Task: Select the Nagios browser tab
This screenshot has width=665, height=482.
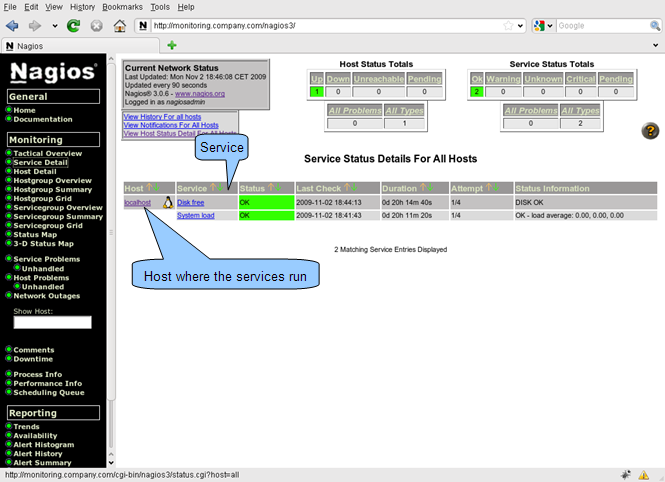Action: click(81, 46)
